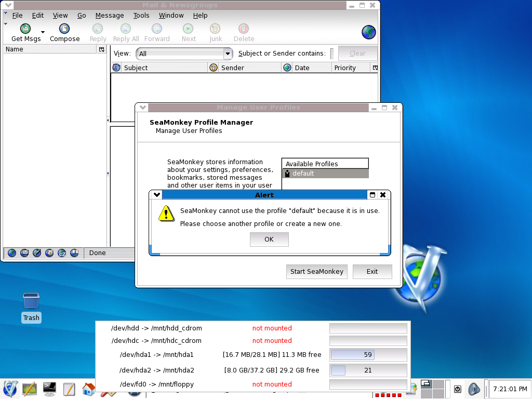Click the Alert dialog window menu arrow
Screen dimensions: 532x399
coord(157,195)
